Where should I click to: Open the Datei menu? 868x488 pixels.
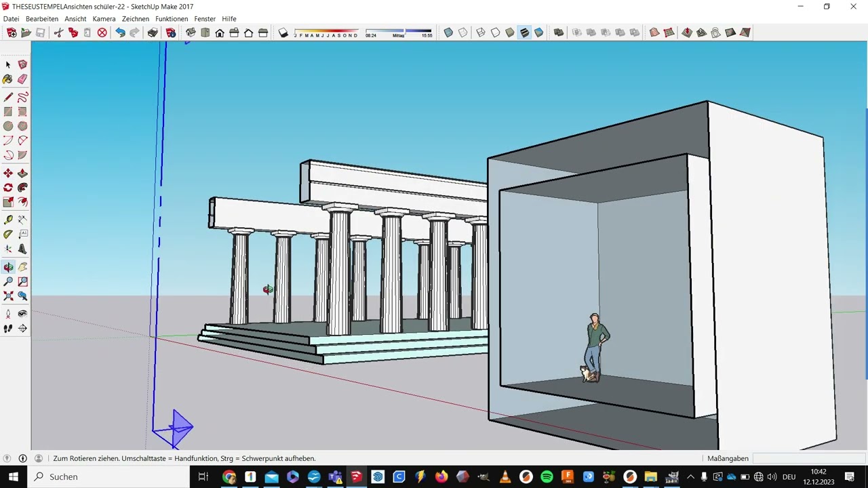11,19
